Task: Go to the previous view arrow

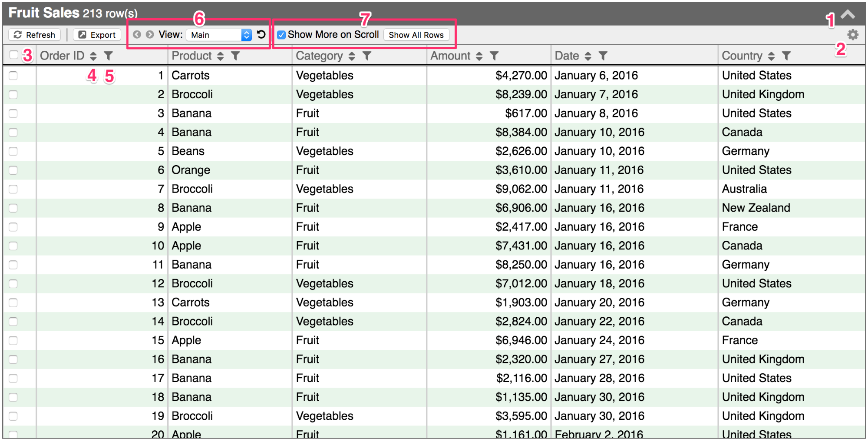Action: click(x=137, y=34)
